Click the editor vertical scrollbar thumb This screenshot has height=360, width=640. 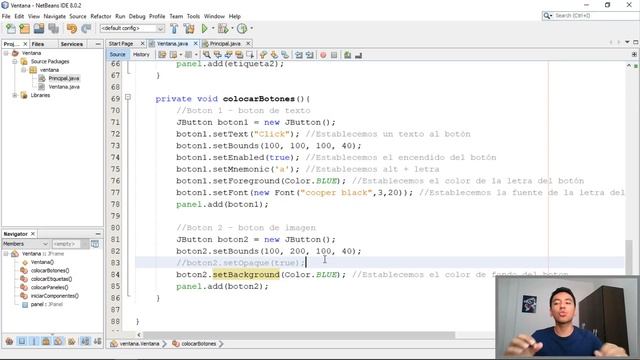(629, 258)
